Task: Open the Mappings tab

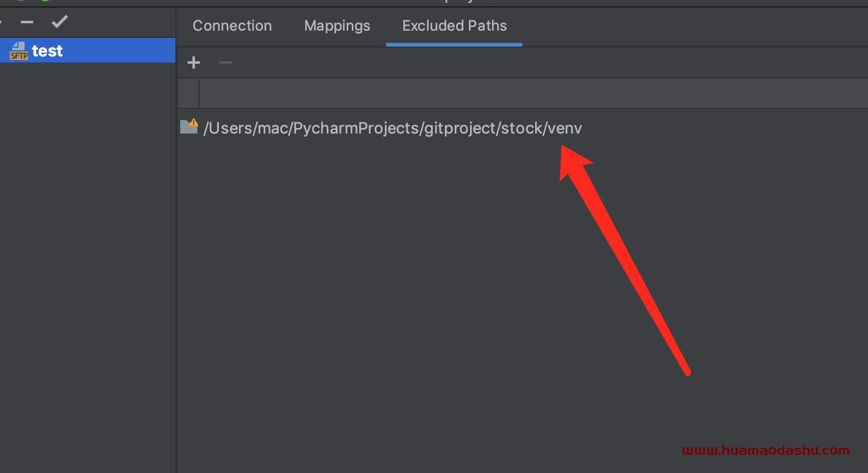Action: (x=337, y=26)
